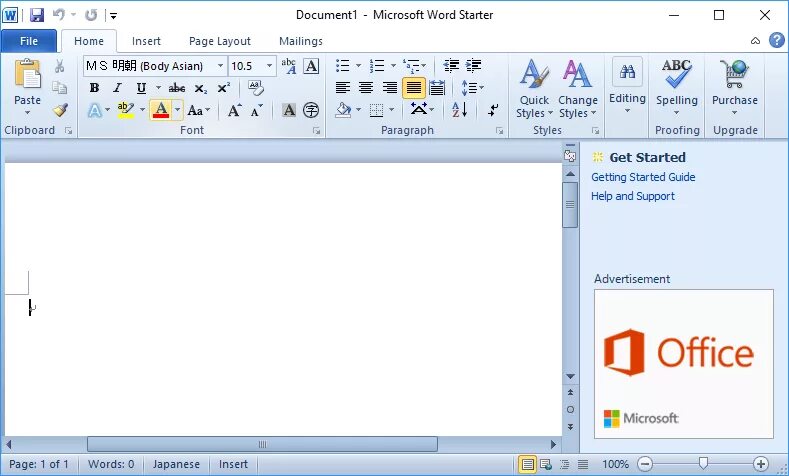Switch to the Home tab
This screenshot has width=789, height=476.
[x=89, y=41]
